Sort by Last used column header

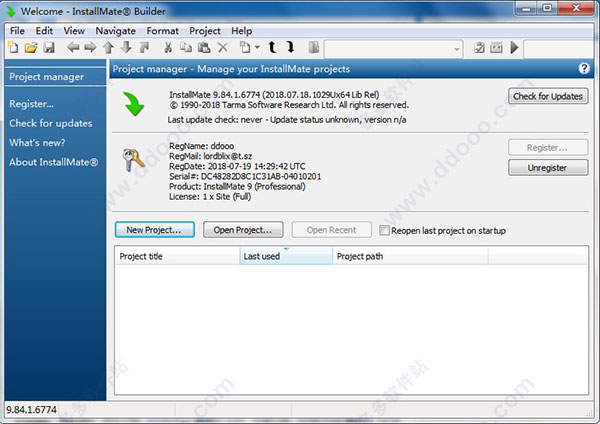tap(286, 256)
